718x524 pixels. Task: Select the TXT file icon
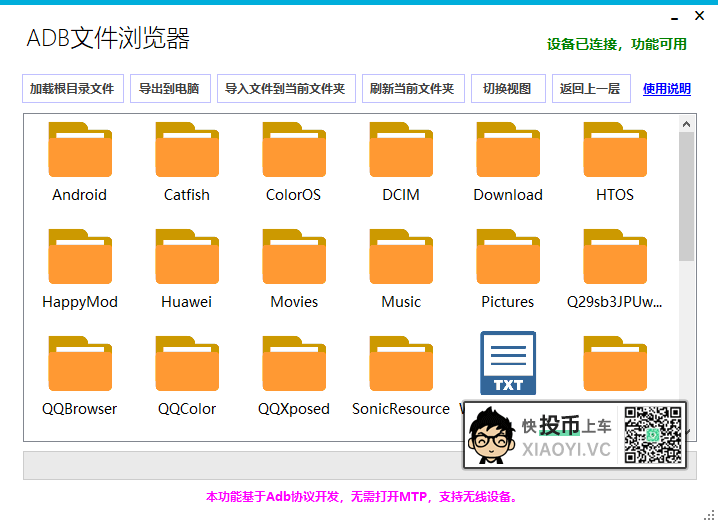coord(508,363)
